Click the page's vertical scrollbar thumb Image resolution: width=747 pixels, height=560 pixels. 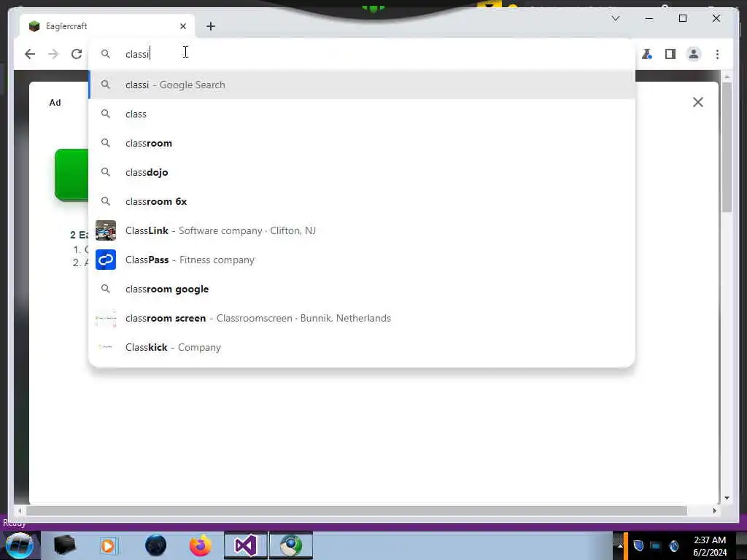[x=727, y=147]
